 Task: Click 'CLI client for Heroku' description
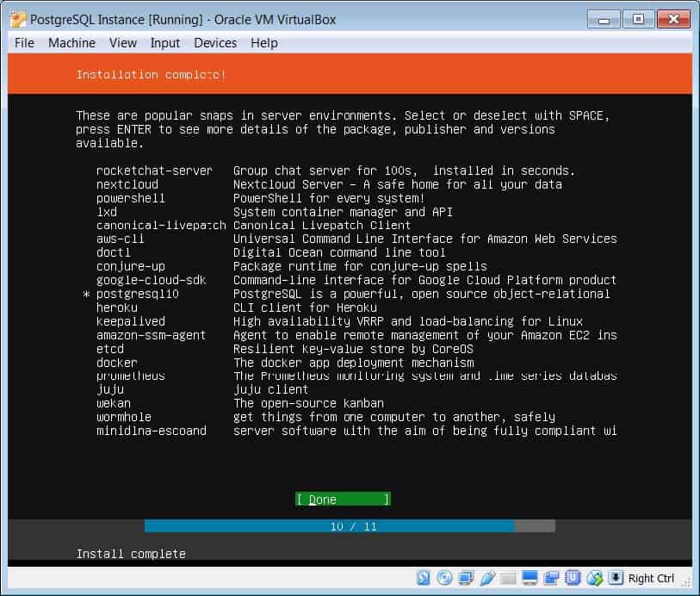click(x=305, y=307)
